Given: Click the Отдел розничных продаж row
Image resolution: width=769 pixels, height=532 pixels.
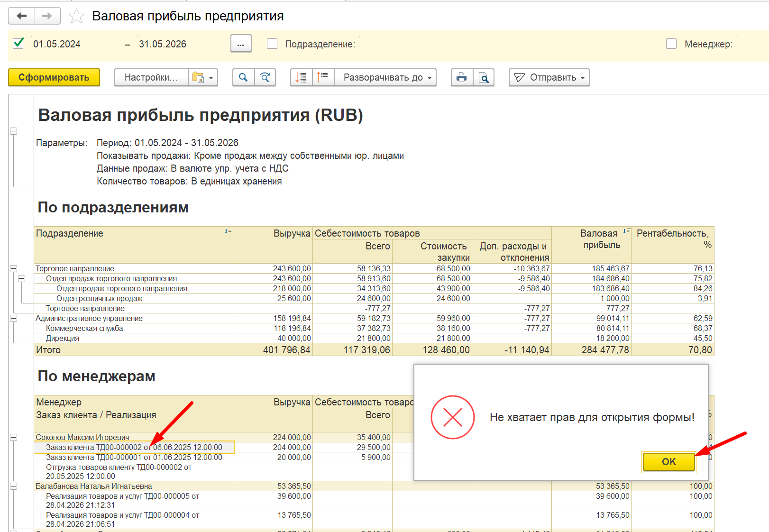Looking at the screenshot, I should click(134, 298).
